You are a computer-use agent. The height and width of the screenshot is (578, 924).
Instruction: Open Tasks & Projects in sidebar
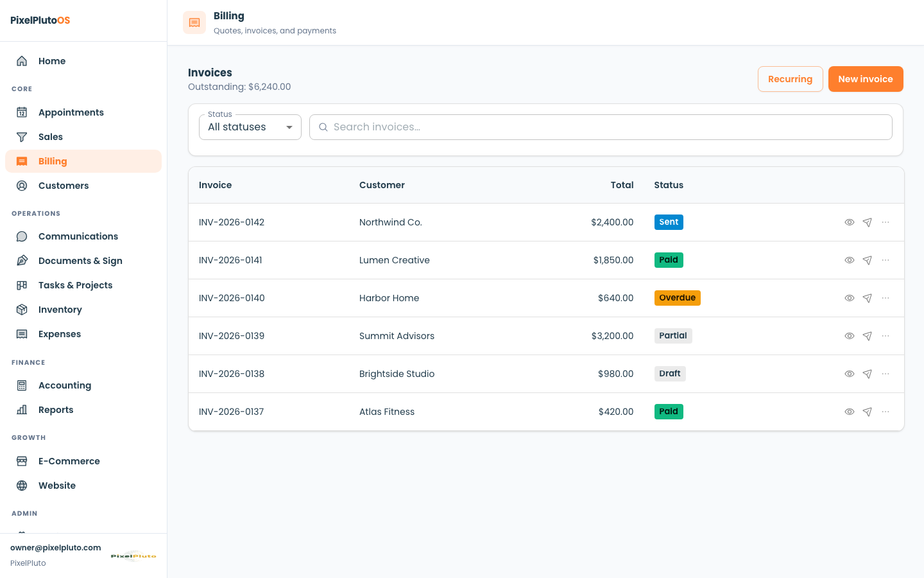tap(83, 285)
